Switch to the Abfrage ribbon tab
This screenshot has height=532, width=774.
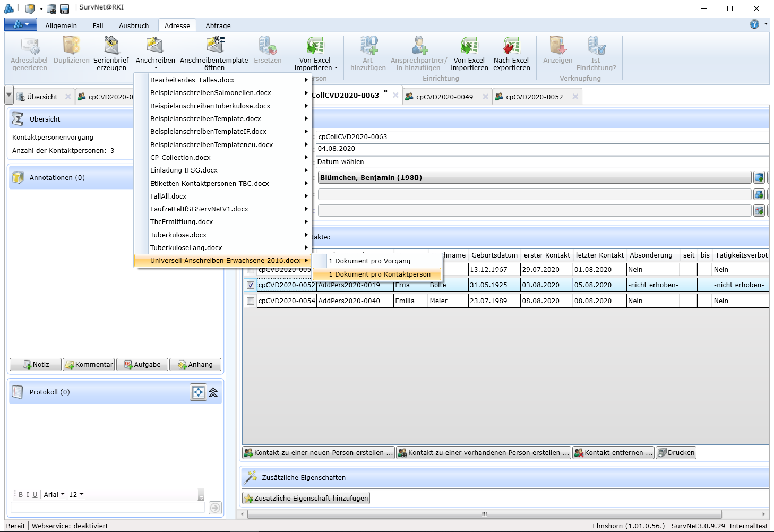[x=218, y=25]
